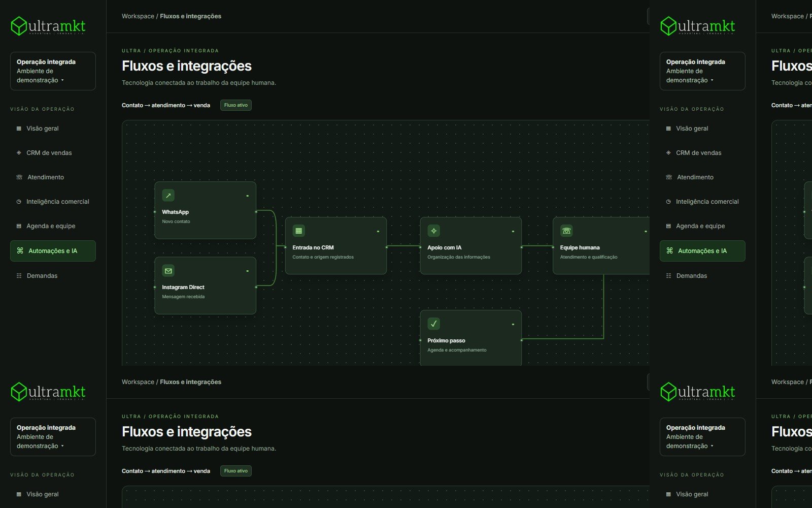Click Inteligência comercial clock icon, upper-left copy
This screenshot has width=812, height=508.
(19, 202)
